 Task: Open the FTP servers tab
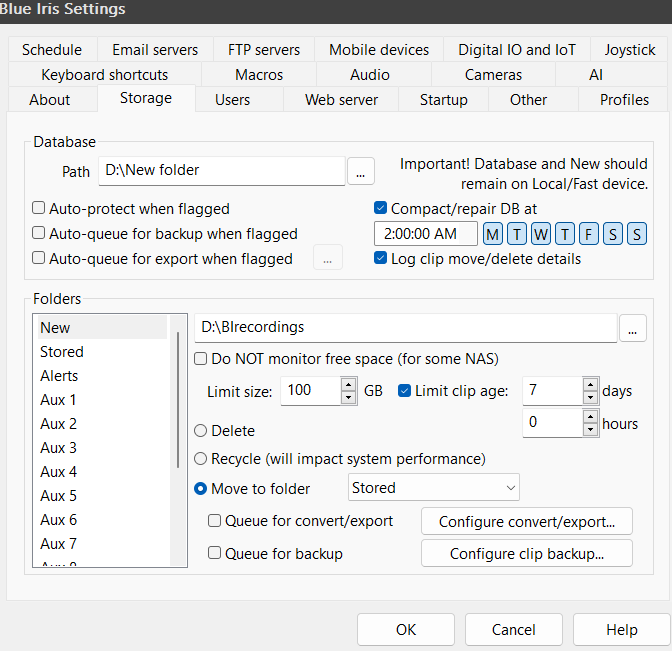tap(264, 50)
